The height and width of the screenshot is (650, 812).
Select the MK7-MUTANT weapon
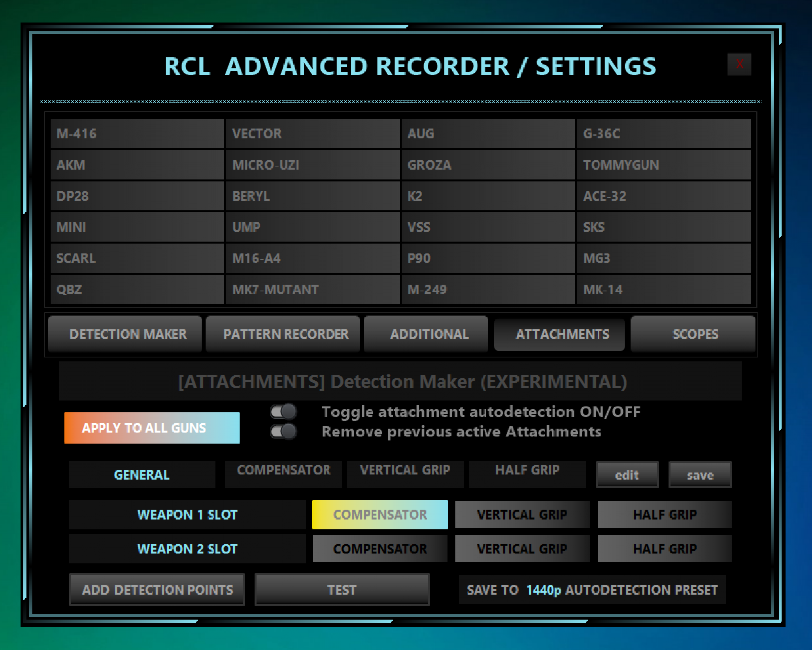312,290
